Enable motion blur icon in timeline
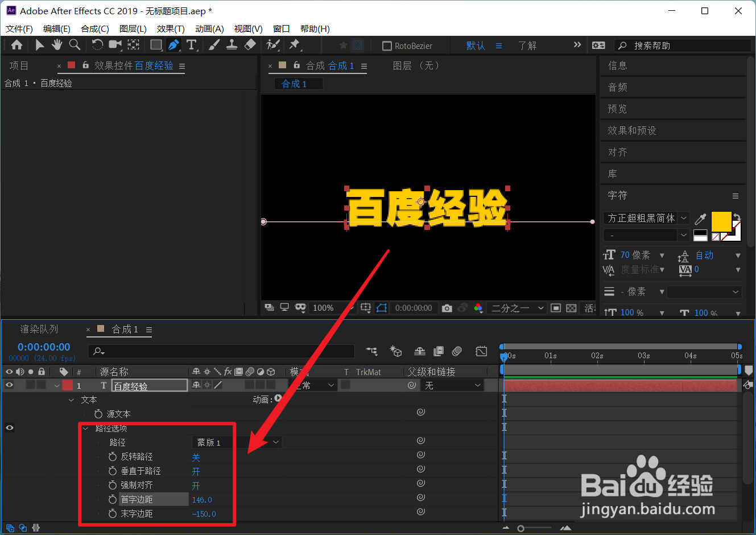 [457, 351]
